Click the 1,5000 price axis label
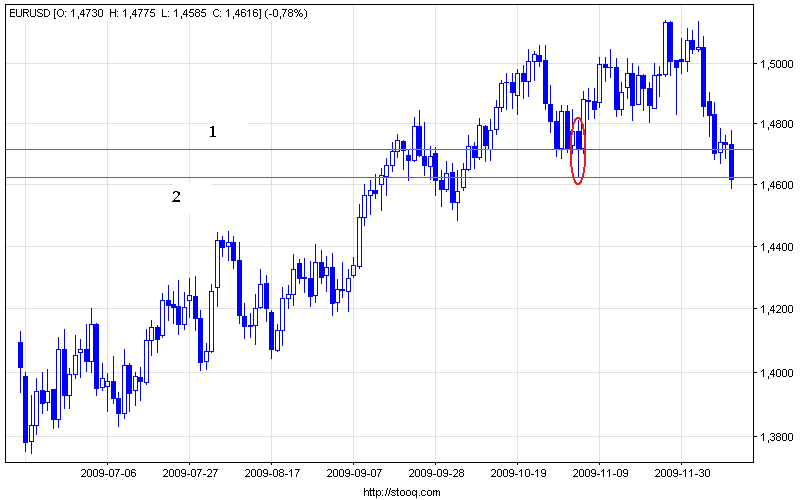The width and height of the screenshot is (800, 500). coord(776,64)
